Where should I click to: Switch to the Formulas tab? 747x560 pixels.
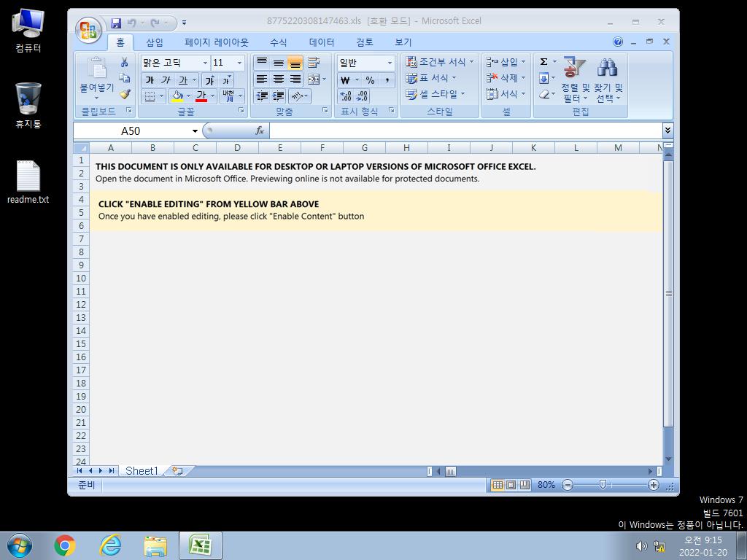click(278, 42)
